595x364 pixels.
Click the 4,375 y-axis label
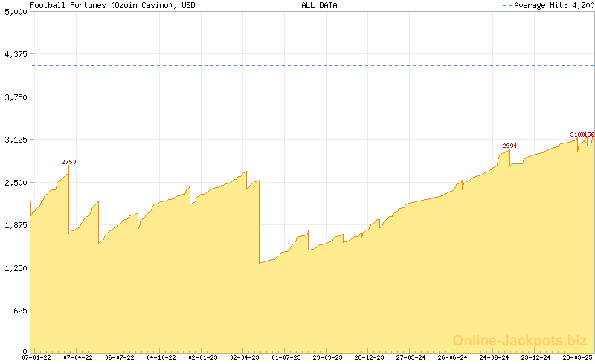pyautogui.click(x=15, y=54)
